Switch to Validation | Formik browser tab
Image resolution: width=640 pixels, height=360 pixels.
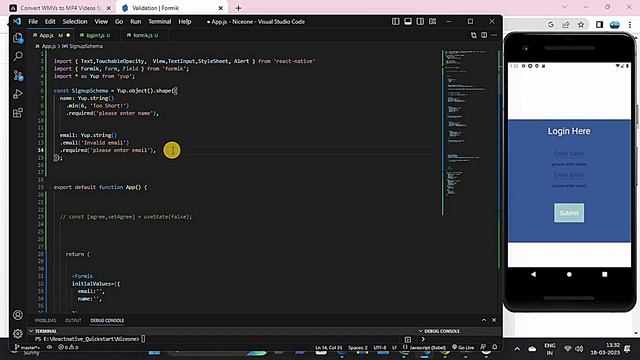[x=172, y=8]
